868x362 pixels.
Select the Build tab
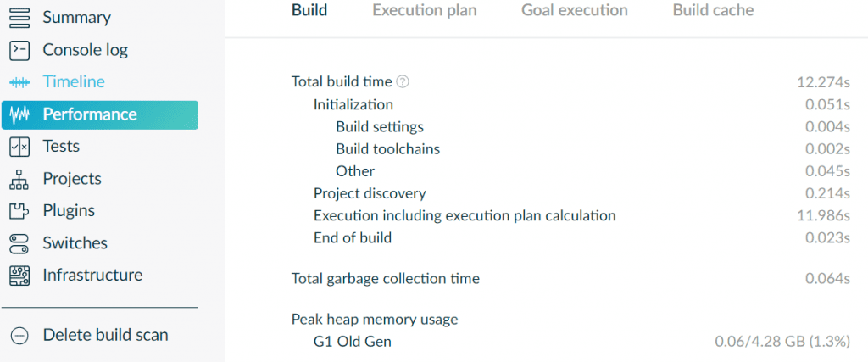pyautogui.click(x=309, y=11)
